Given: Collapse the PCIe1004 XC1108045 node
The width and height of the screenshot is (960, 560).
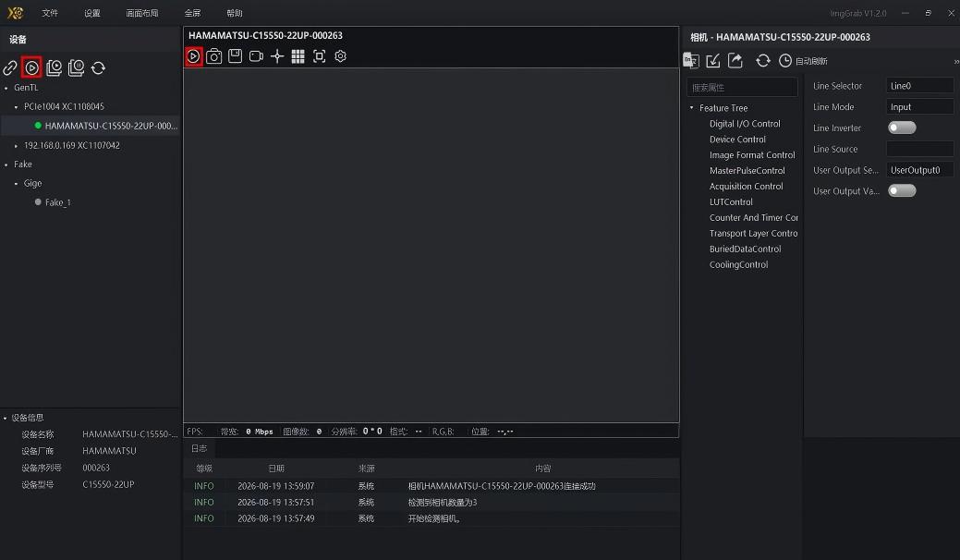Looking at the screenshot, I should [x=16, y=107].
